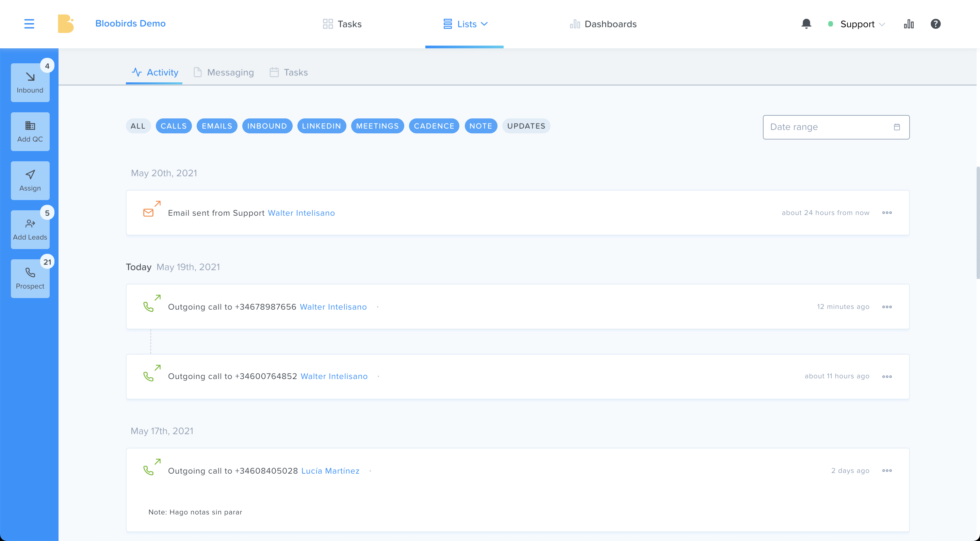Switch to the Activity tab
This screenshot has width=980, height=541.
coord(154,72)
